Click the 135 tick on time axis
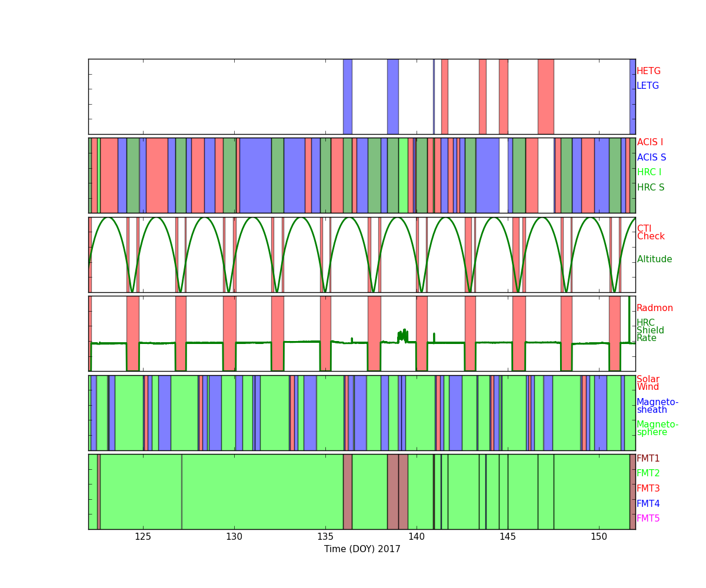 tap(325, 536)
